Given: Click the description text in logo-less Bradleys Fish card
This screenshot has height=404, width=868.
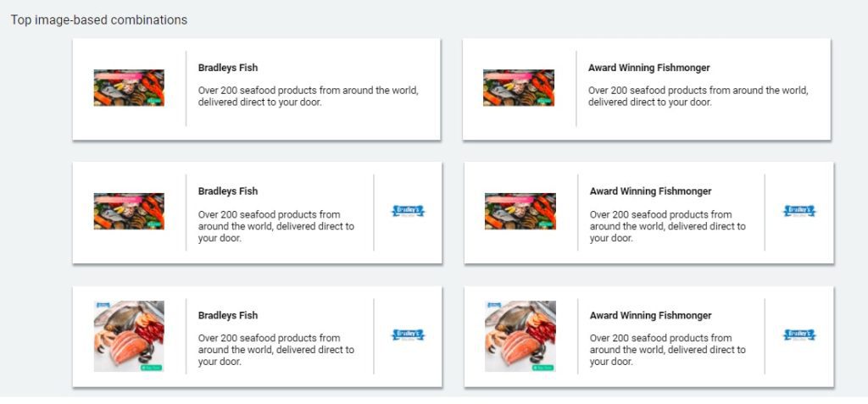Looking at the screenshot, I should [308, 97].
